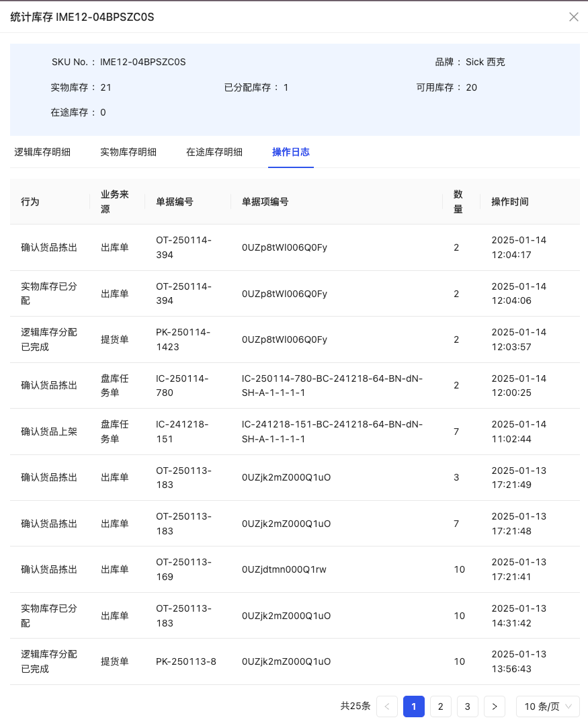
Task: Click the previous page arrow
Action: click(x=387, y=706)
